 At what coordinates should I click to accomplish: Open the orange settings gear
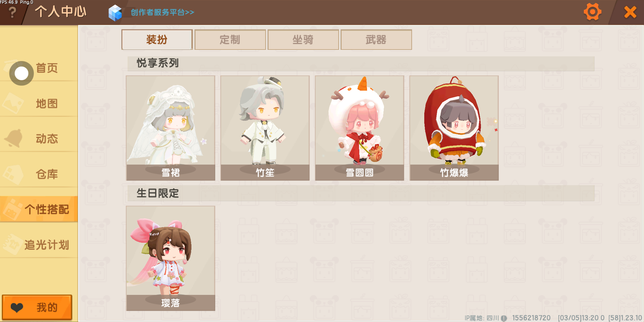(592, 12)
